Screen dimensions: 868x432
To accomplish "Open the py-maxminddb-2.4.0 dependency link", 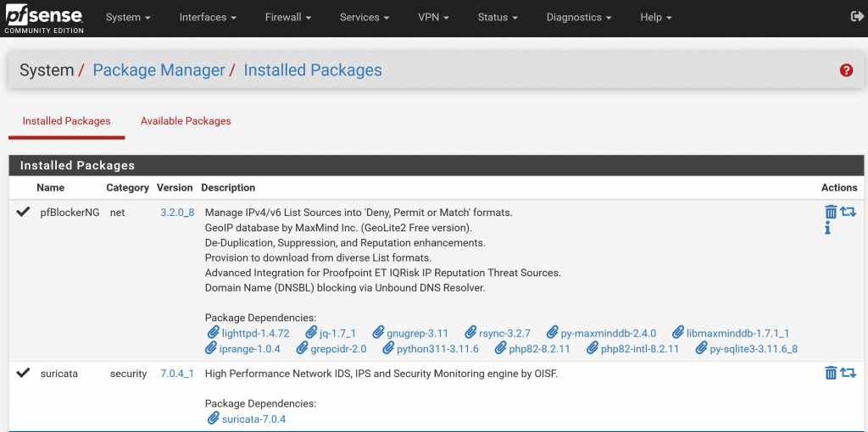I will pyautogui.click(x=609, y=334).
